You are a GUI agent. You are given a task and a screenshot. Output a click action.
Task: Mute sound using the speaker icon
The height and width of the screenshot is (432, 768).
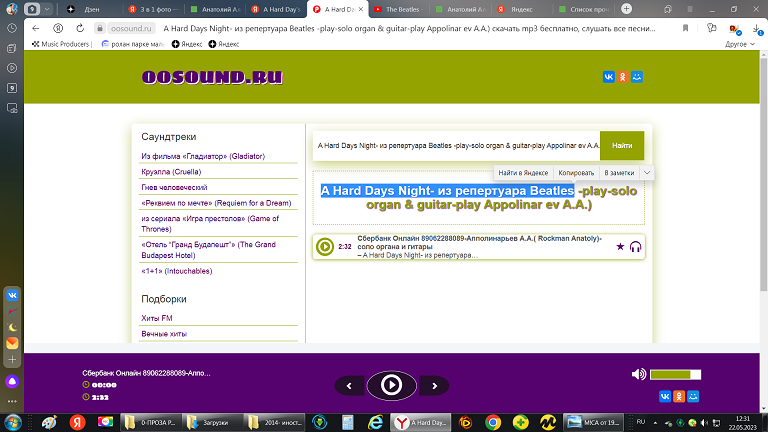point(638,375)
